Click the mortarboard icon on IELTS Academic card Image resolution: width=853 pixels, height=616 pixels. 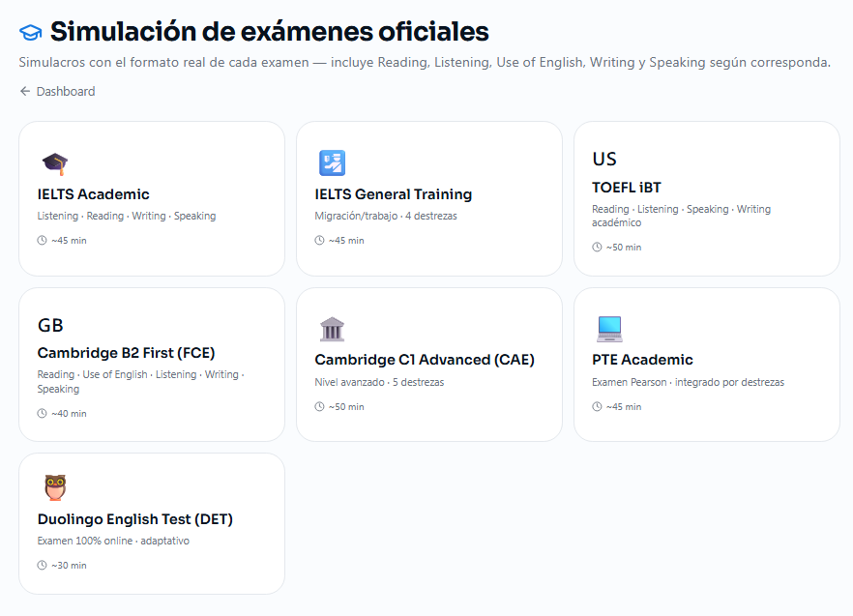55,163
